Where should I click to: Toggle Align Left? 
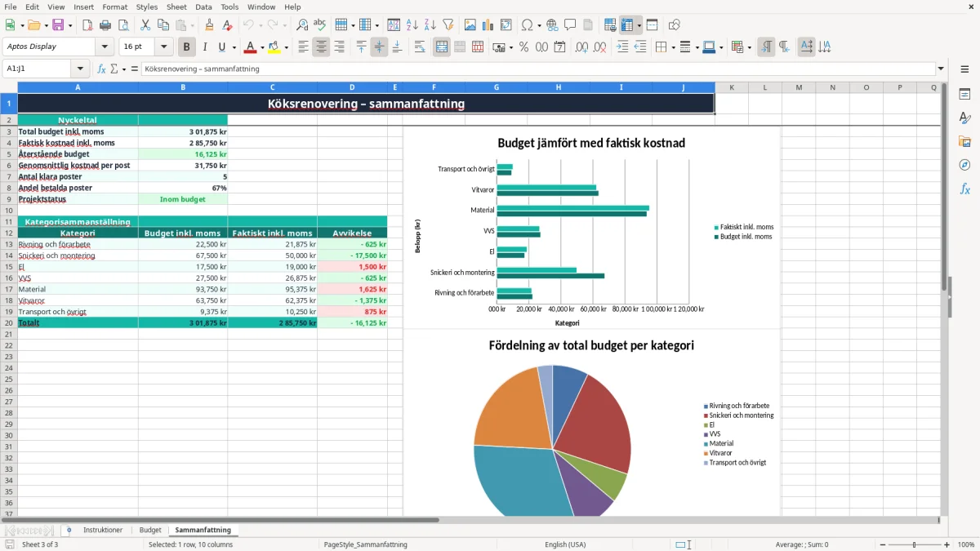point(303,47)
